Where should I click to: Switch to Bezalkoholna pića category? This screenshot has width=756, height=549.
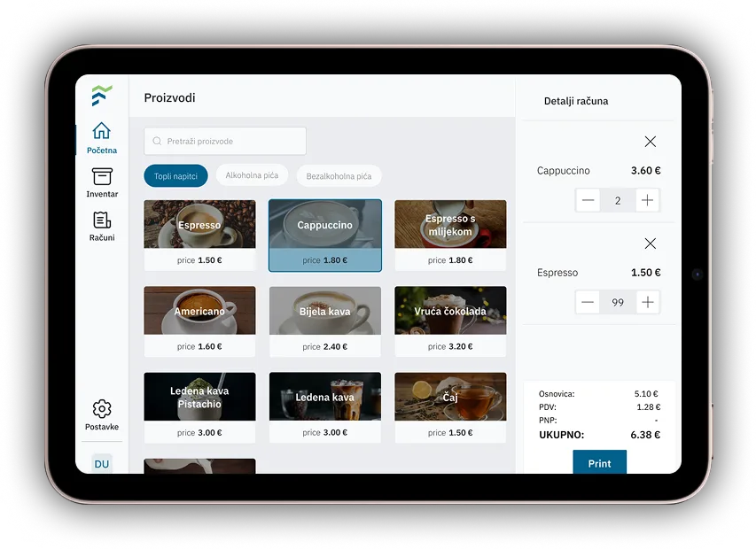pyautogui.click(x=339, y=176)
